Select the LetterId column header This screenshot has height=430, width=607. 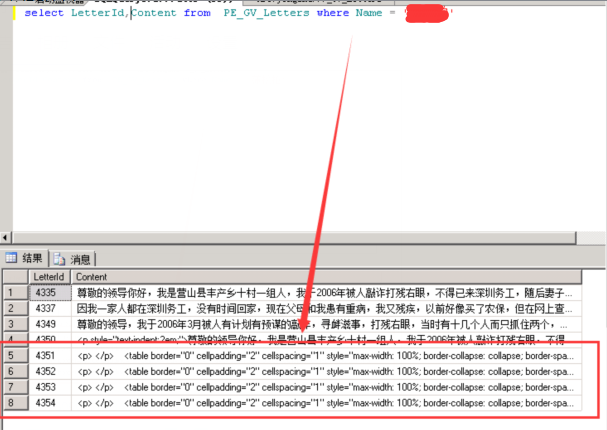(49, 276)
